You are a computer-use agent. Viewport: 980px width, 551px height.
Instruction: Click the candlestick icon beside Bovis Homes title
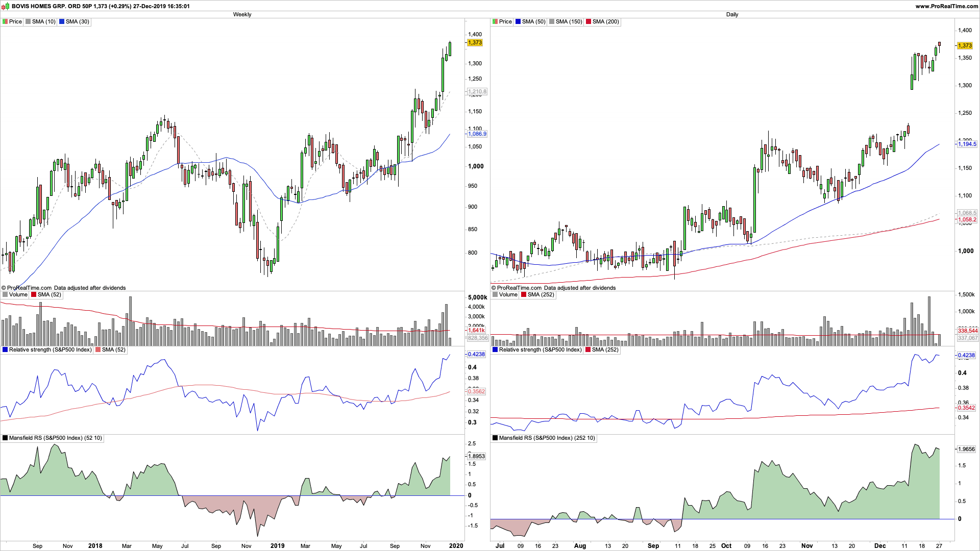6,6
